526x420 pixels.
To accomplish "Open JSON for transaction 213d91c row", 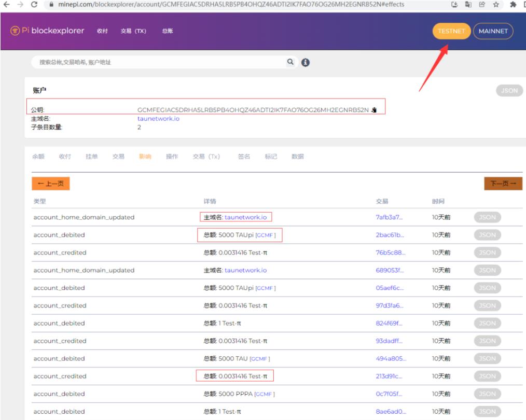I will [x=488, y=376].
